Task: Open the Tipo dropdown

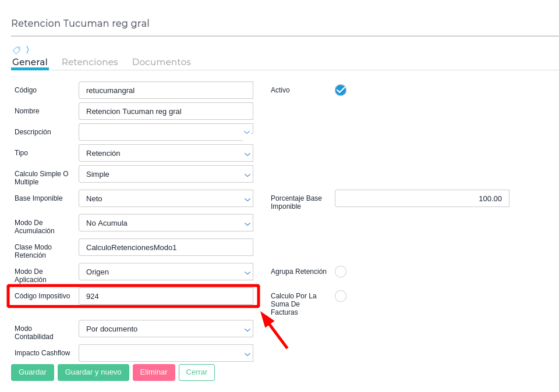Action: (x=166, y=153)
